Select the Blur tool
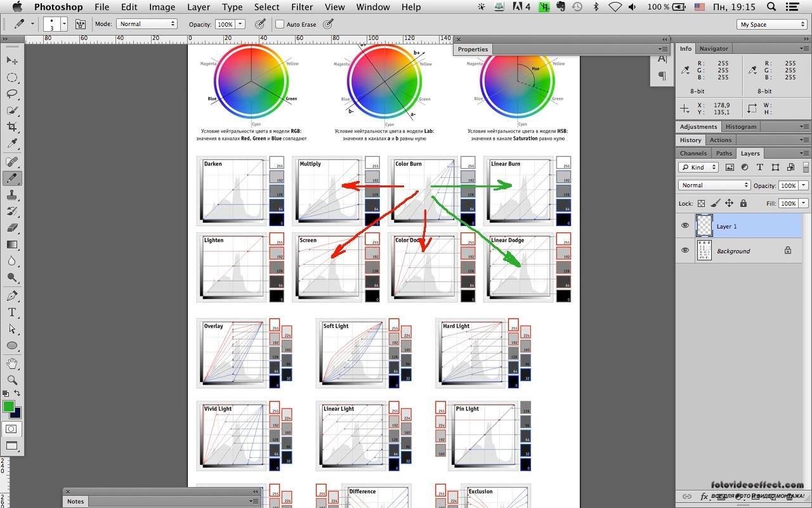 coord(12,261)
